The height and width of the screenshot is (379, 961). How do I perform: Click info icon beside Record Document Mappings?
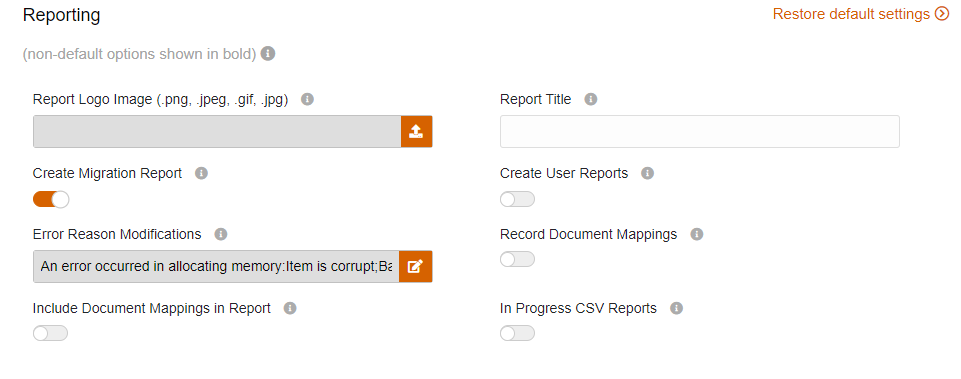697,234
